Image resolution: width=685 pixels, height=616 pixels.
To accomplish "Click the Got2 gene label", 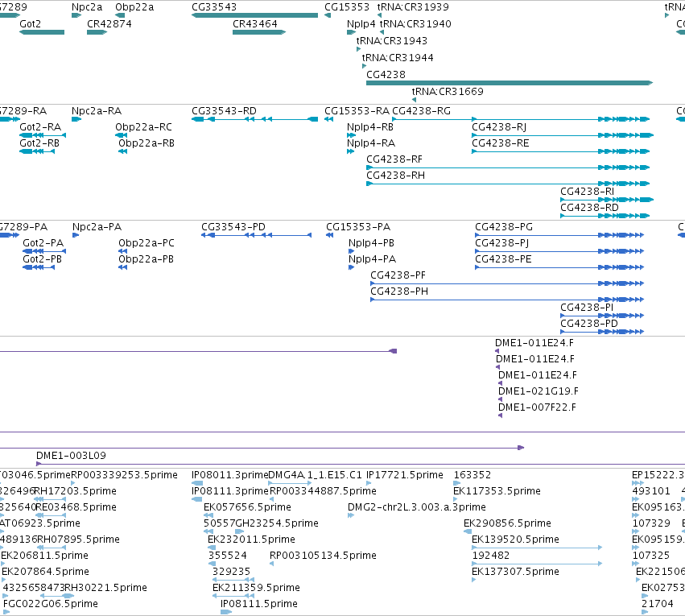I will (30, 24).
